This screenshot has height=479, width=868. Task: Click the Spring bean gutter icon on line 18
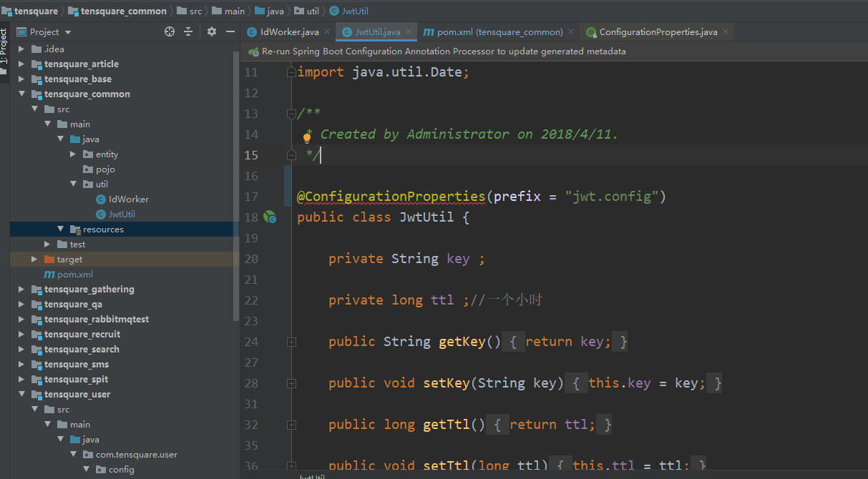coord(270,217)
